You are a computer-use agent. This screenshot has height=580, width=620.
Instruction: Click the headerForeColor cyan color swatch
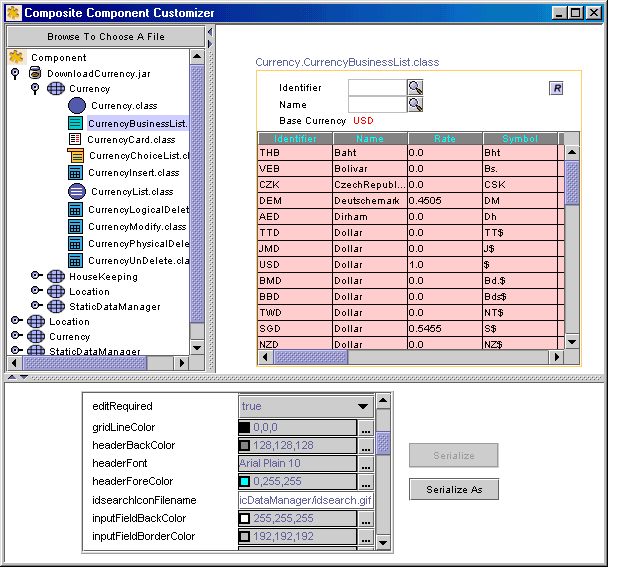tap(245, 482)
